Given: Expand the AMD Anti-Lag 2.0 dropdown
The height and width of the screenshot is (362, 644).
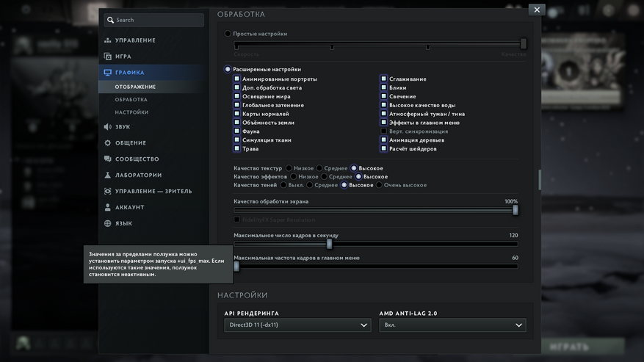Looking at the screenshot, I should click(x=452, y=325).
